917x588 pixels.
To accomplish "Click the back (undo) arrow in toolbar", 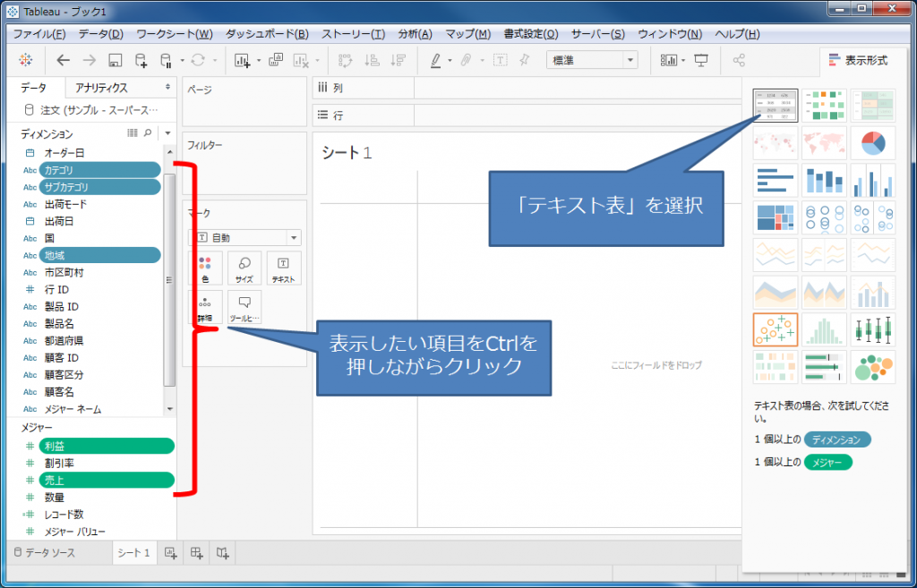I will [x=63, y=60].
